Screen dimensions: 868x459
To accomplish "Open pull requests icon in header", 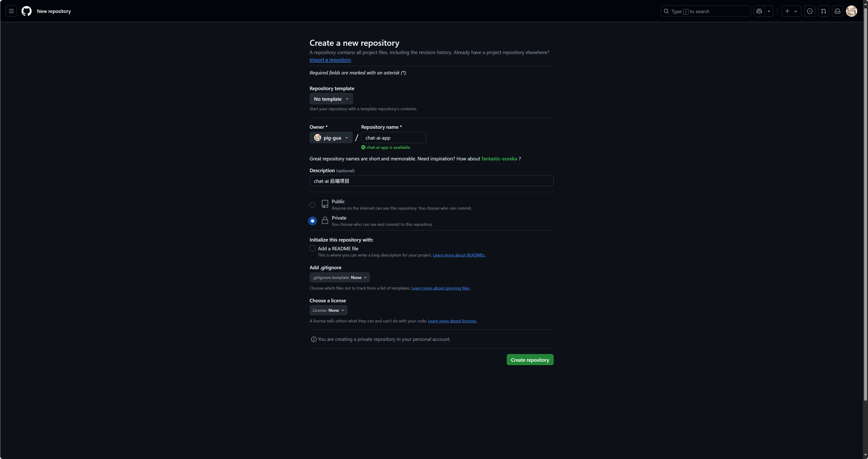I will pyautogui.click(x=823, y=11).
